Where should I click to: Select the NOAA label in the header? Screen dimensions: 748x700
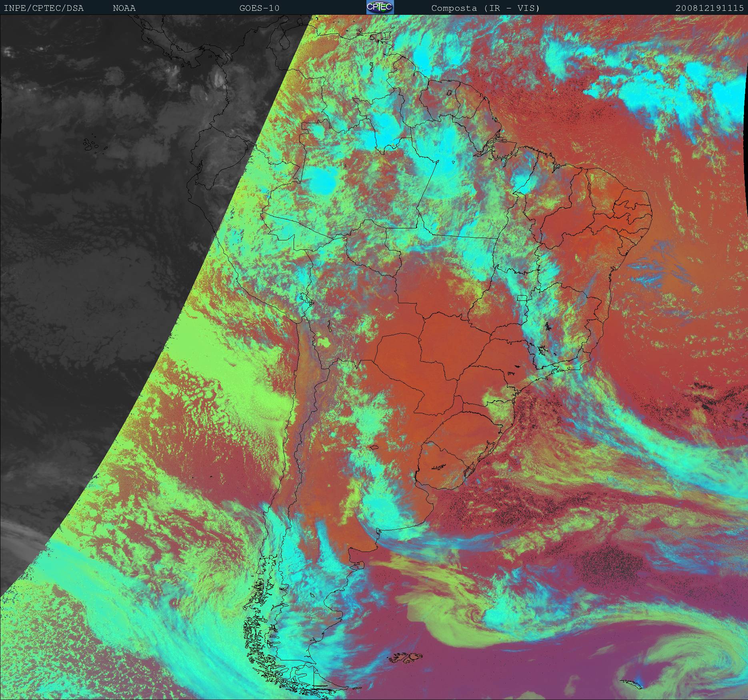click(124, 8)
